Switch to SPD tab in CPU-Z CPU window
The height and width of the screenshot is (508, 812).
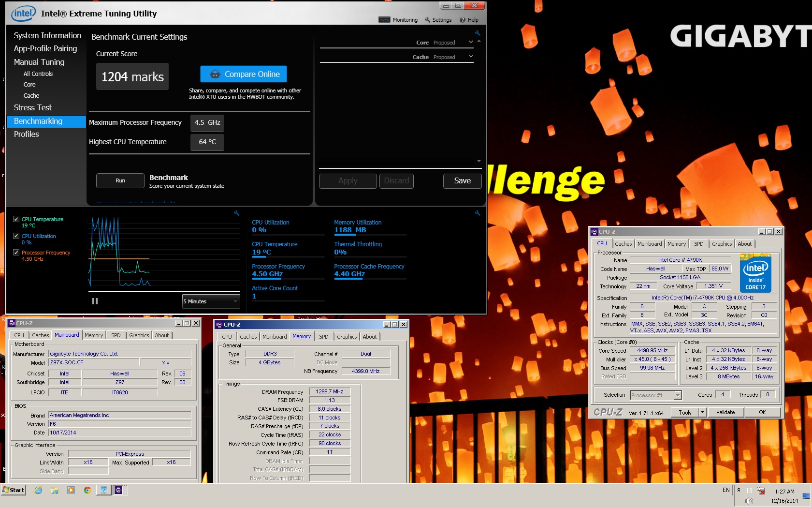click(x=699, y=244)
